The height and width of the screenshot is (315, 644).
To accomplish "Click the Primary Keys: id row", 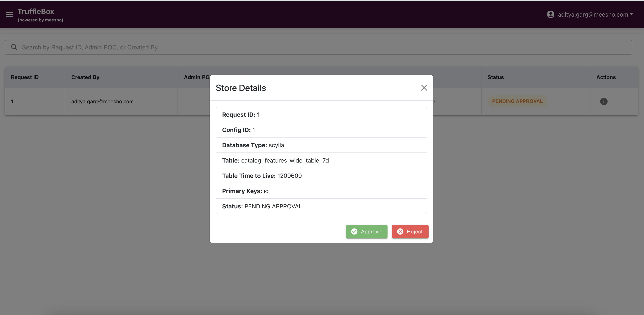I will [321, 191].
